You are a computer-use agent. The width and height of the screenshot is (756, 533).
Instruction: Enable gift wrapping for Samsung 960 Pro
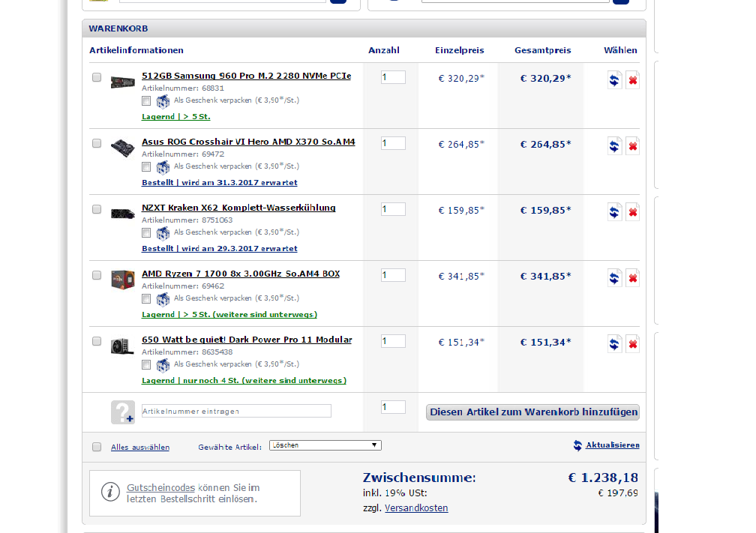point(146,100)
